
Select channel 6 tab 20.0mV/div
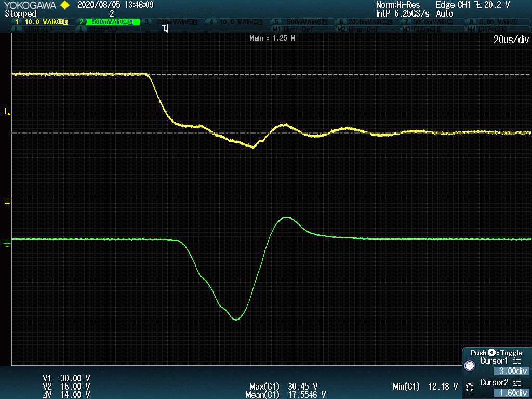[367, 22]
